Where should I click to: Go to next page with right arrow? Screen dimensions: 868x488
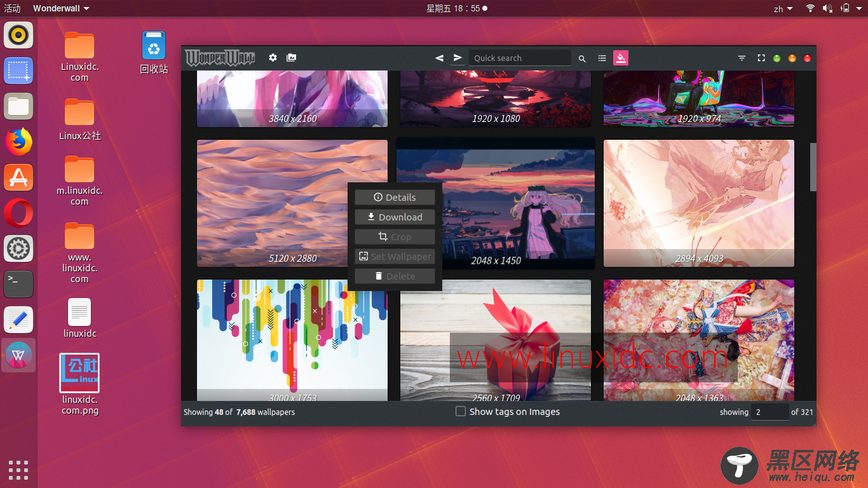[x=458, y=58]
